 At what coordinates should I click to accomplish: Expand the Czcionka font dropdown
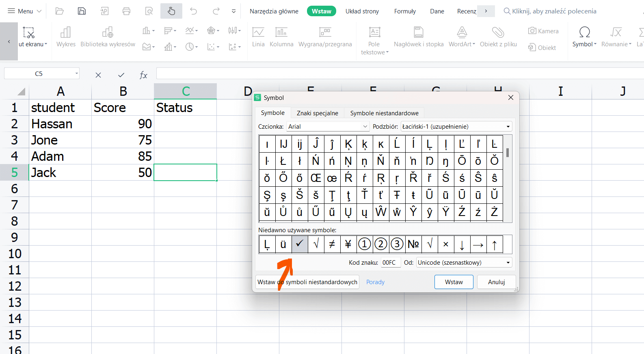[365, 127]
